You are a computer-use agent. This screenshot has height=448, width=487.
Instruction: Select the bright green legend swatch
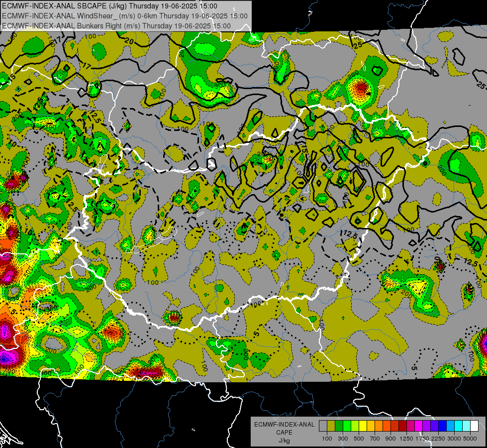tap(347, 426)
